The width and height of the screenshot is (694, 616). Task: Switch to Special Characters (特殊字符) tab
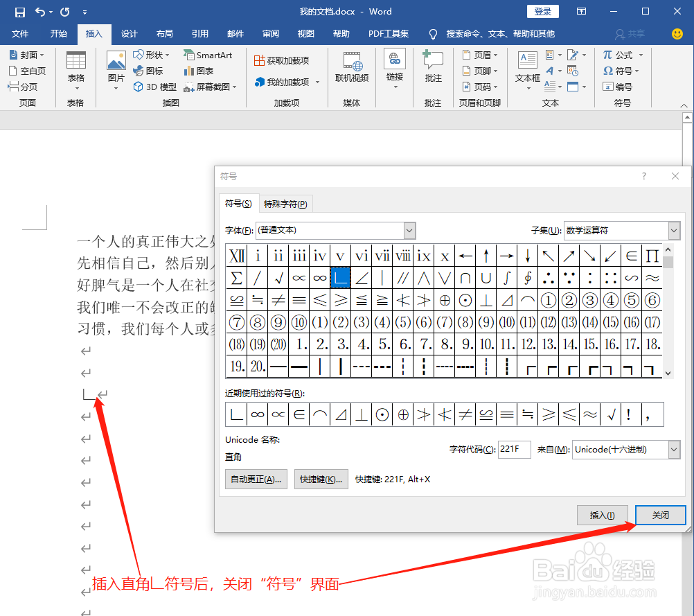(285, 204)
